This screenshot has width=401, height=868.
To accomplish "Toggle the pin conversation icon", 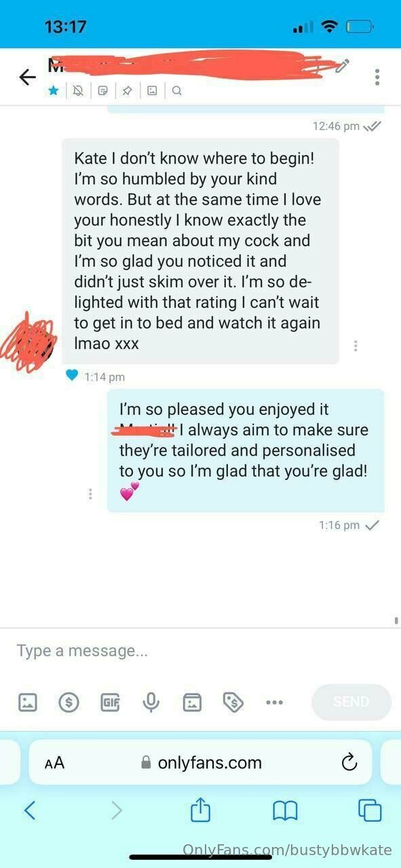I will [127, 90].
